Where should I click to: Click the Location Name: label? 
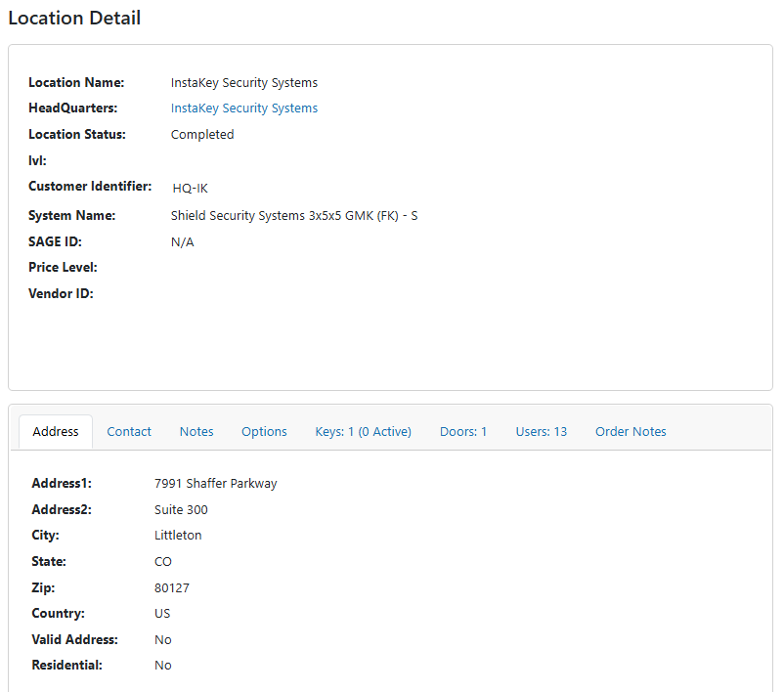point(76,82)
